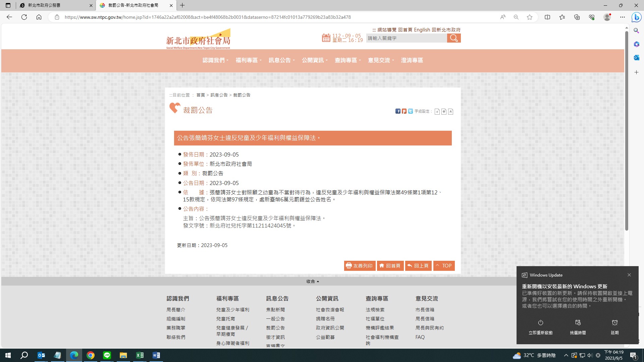The height and width of the screenshot is (362, 644).
Task: Open split screen view icon
Action: pos(547,17)
